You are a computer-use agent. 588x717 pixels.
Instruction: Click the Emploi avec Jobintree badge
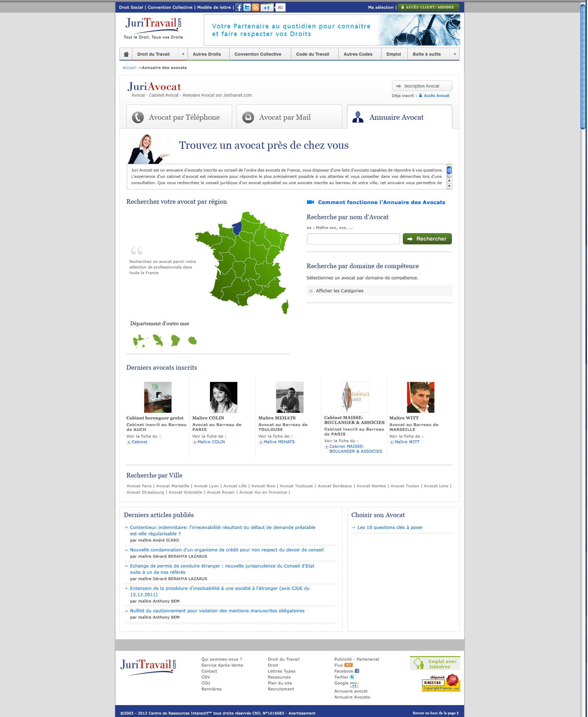click(435, 663)
